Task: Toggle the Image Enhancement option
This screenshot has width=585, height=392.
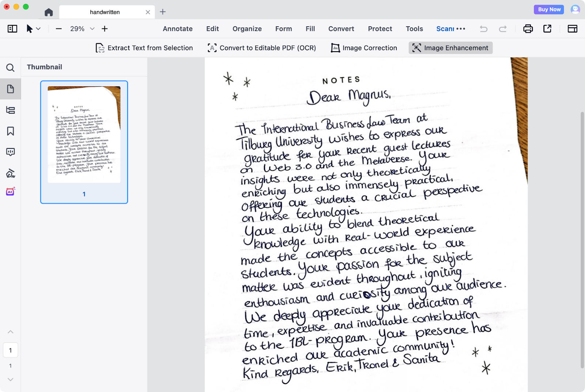Action: pyautogui.click(x=450, y=48)
